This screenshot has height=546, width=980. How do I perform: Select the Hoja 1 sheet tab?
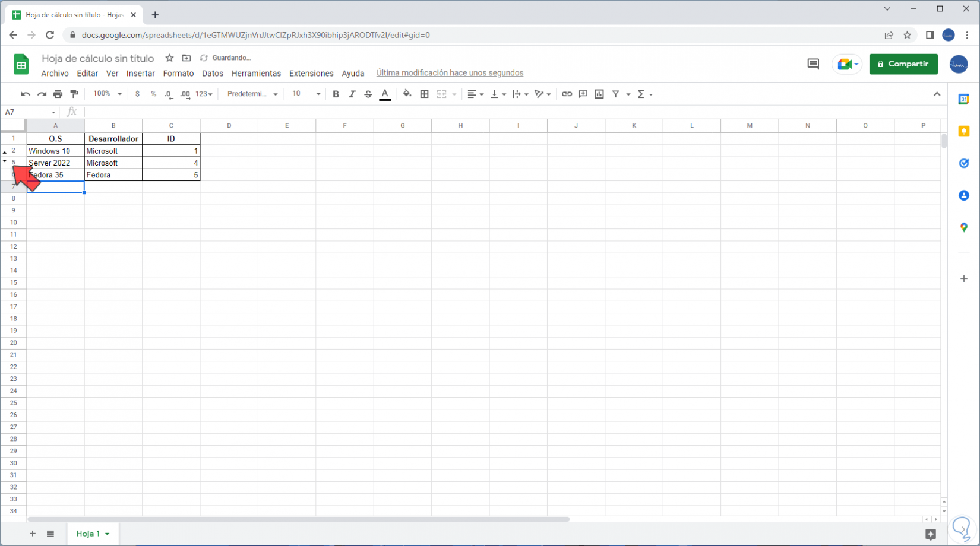(x=93, y=534)
